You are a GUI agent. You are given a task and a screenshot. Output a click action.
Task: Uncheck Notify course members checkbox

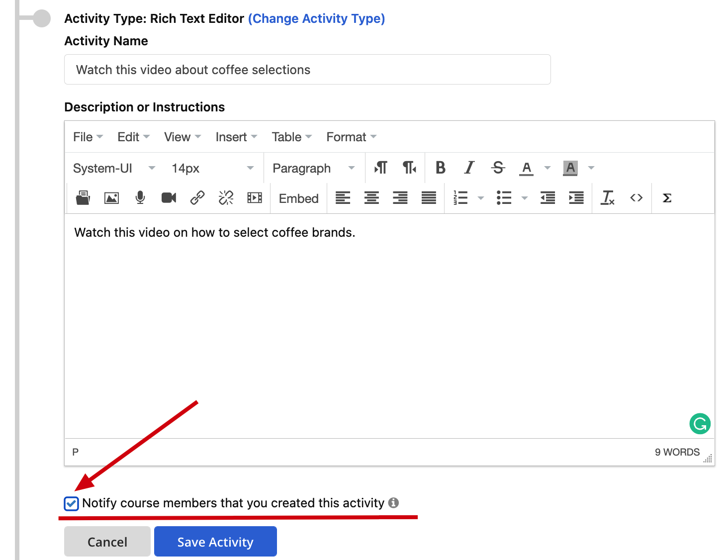point(72,503)
